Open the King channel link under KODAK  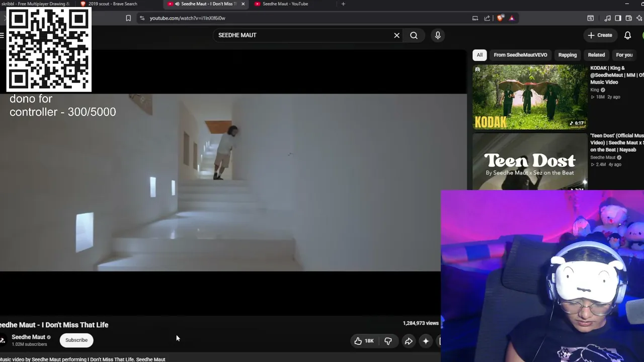pyautogui.click(x=594, y=90)
